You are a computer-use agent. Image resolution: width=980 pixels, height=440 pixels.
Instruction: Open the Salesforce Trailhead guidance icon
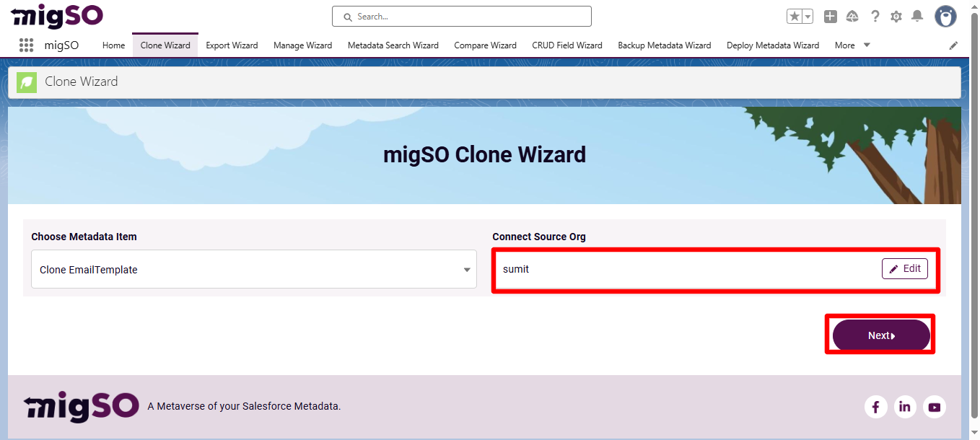(x=852, y=16)
